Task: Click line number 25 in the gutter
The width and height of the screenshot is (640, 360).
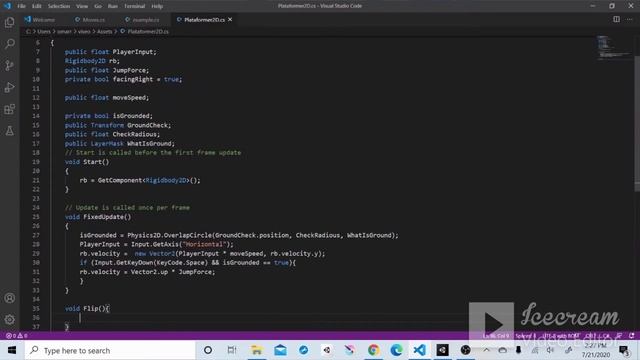Action: (x=36, y=217)
